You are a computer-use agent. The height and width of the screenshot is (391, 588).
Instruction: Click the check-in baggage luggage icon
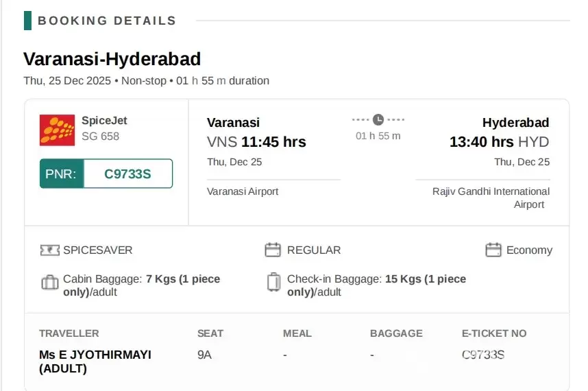tap(273, 282)
